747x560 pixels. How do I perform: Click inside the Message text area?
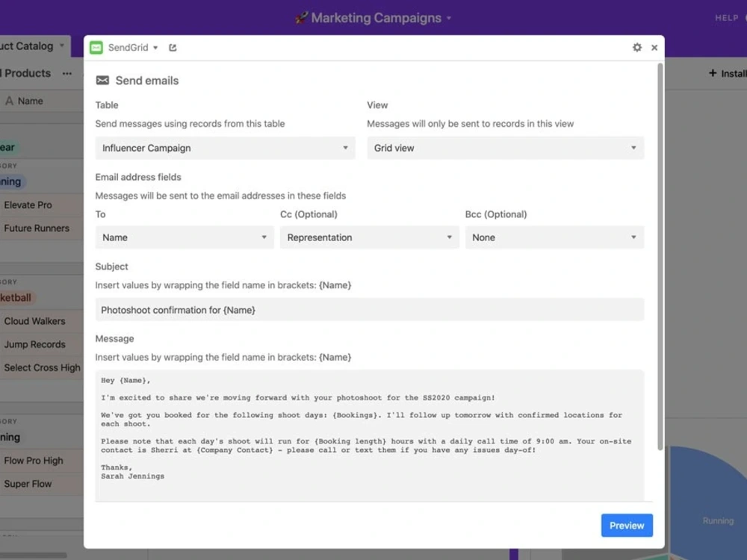coord(370,435)
